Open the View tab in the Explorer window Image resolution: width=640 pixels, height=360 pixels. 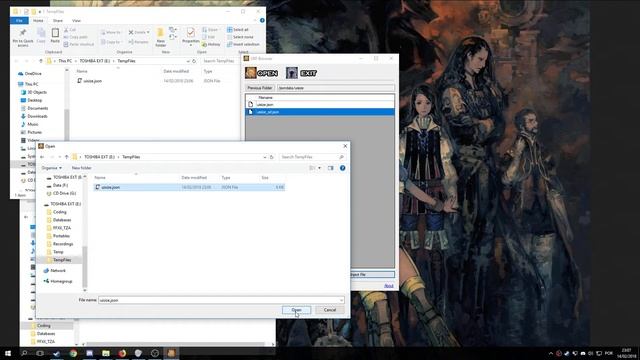pyautogui.click(x=76, y=20)
